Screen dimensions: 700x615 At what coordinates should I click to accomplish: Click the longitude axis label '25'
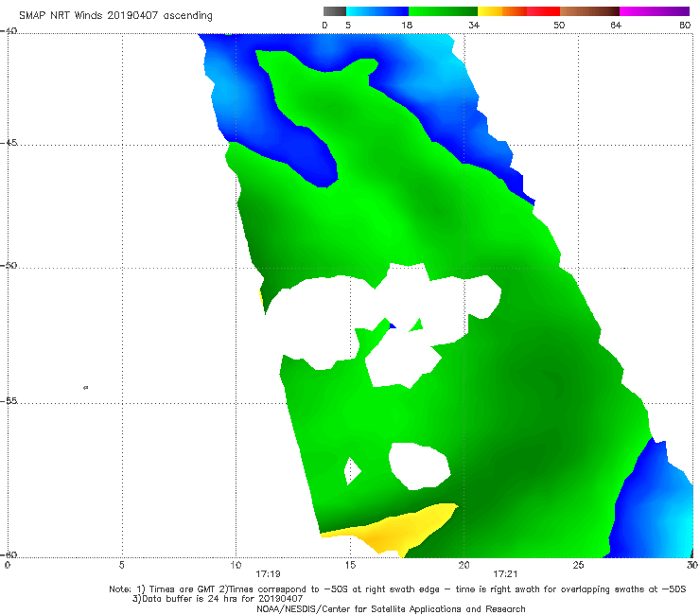tap(578, 565)
